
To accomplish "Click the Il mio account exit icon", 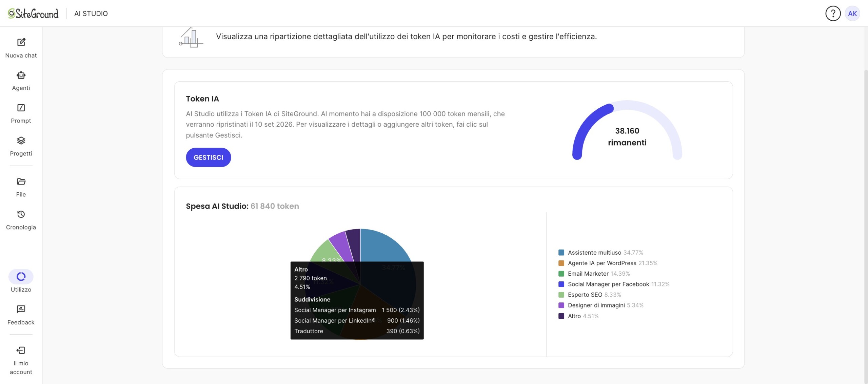I will [21, 350].
